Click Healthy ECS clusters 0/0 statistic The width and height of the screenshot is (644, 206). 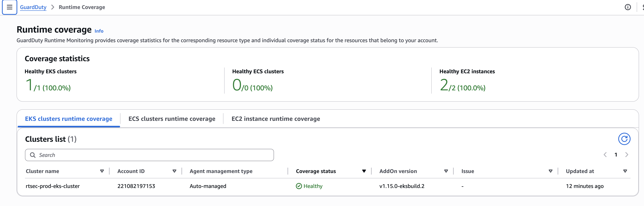(252, 85)
